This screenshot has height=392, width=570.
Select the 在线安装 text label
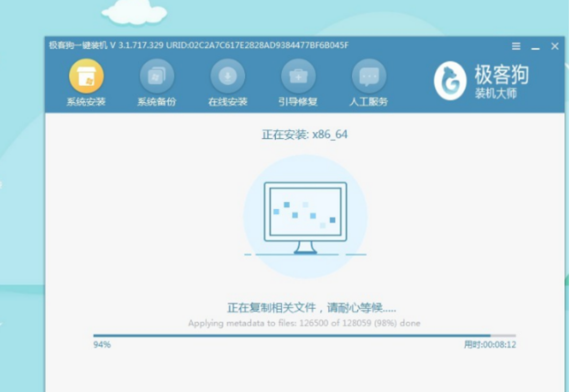tap(227, 102)
